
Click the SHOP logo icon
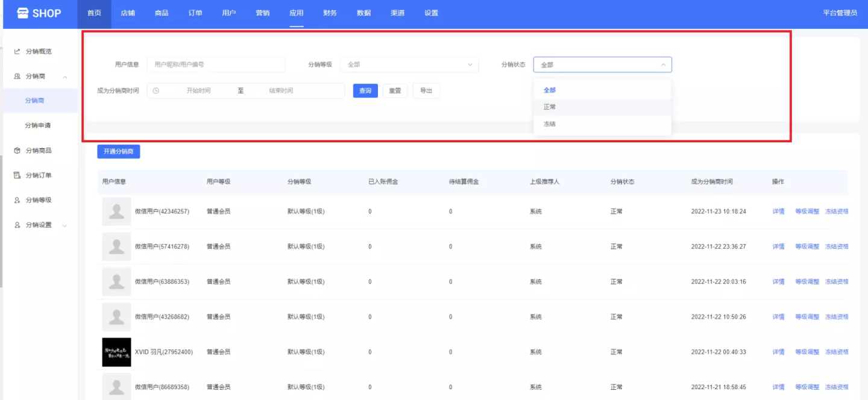point(23,13)
